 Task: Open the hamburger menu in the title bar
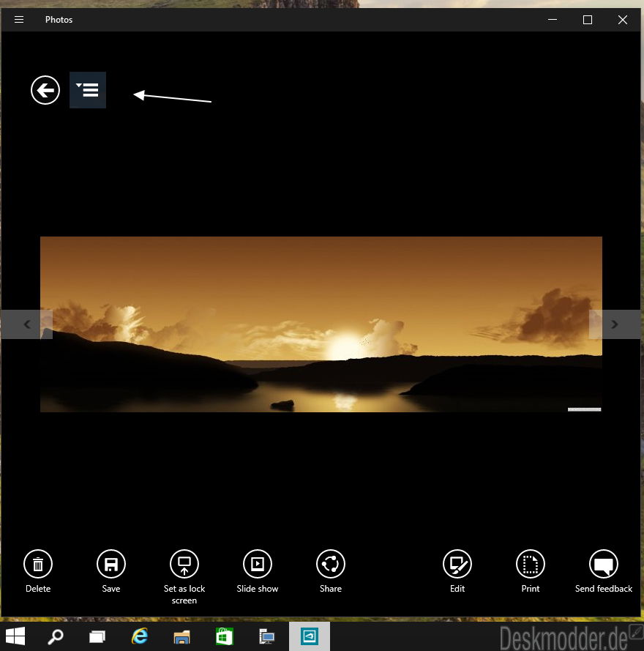click(x=19, y=20)
